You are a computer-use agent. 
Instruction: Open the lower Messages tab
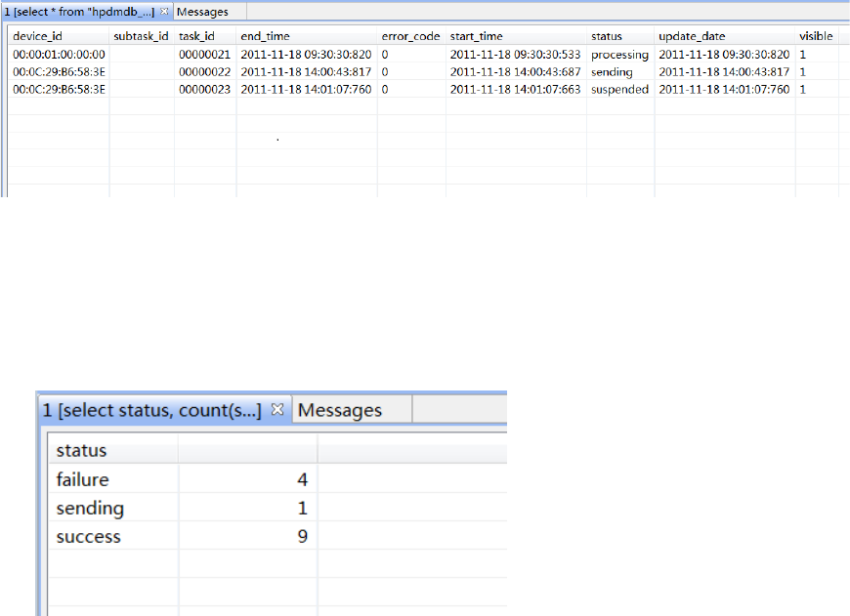[339, 410]
